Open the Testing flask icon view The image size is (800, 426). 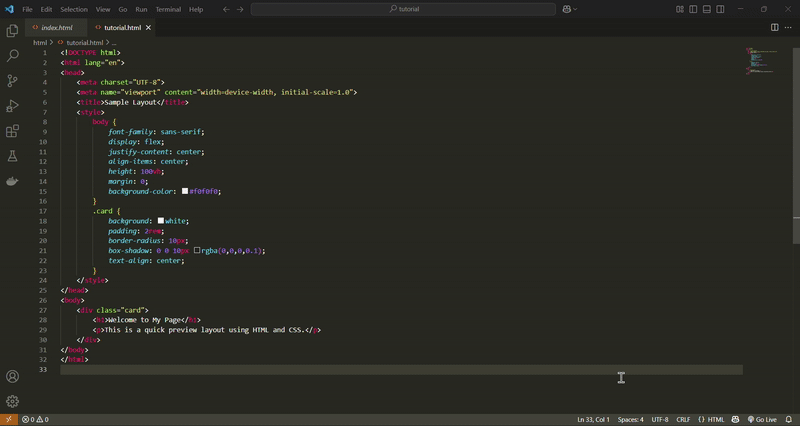13,156
